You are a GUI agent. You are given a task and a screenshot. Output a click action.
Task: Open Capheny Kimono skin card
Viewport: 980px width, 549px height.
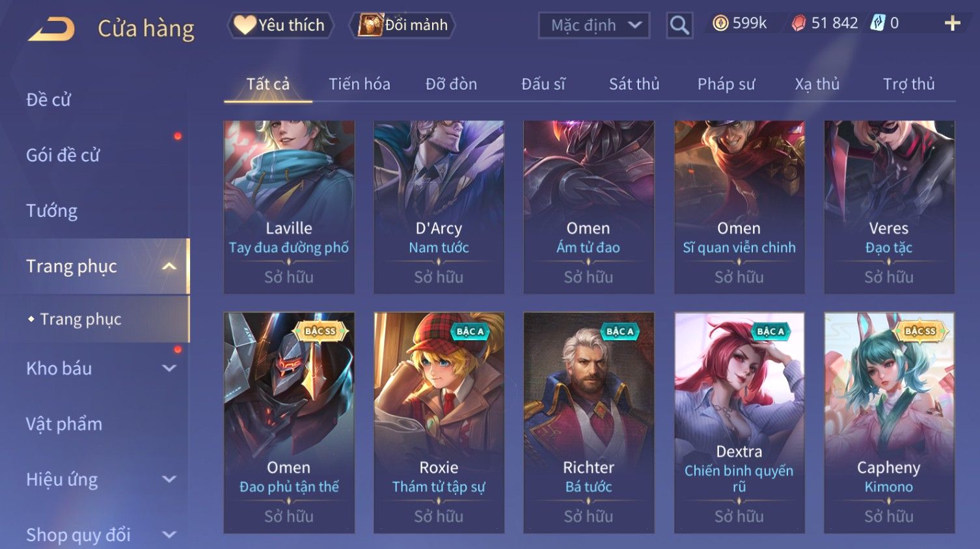pos(889,423)
